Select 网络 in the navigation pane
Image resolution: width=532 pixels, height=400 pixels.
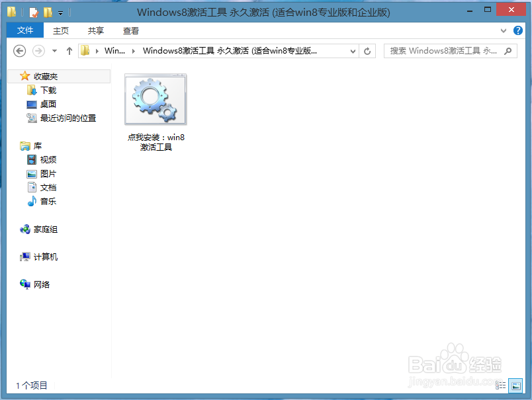point(42,284)
